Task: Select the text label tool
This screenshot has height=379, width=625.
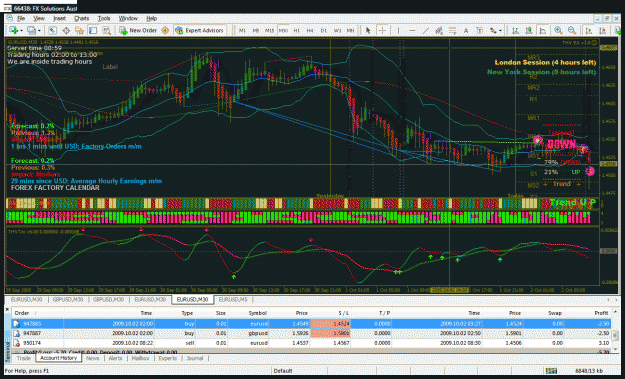Action: pos(480,30)
